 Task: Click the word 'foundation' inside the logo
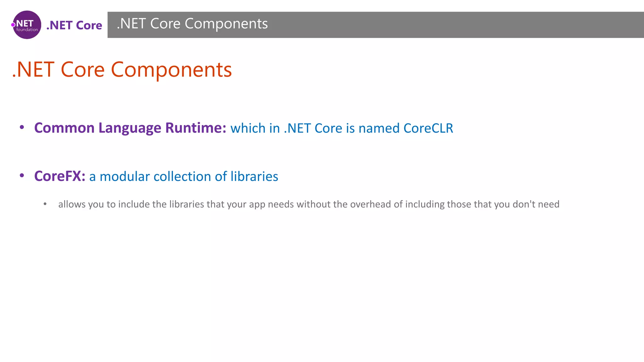(27, 30)
